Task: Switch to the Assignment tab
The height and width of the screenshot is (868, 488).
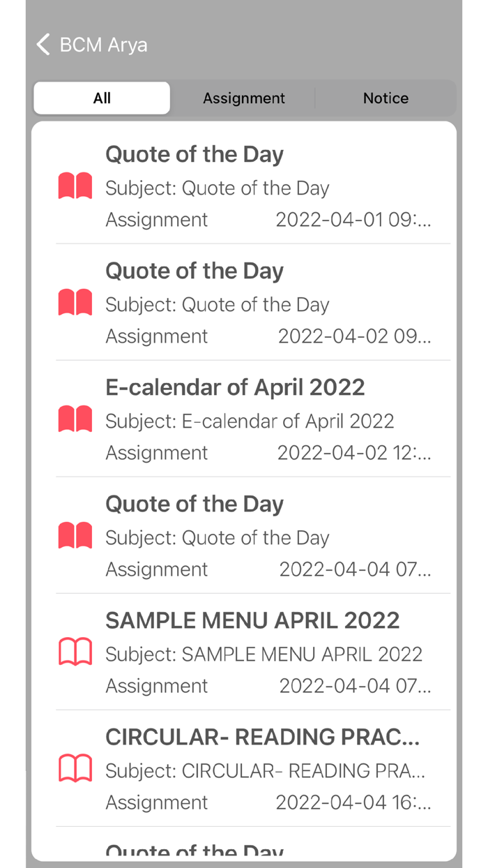Action: coord(243,98)
